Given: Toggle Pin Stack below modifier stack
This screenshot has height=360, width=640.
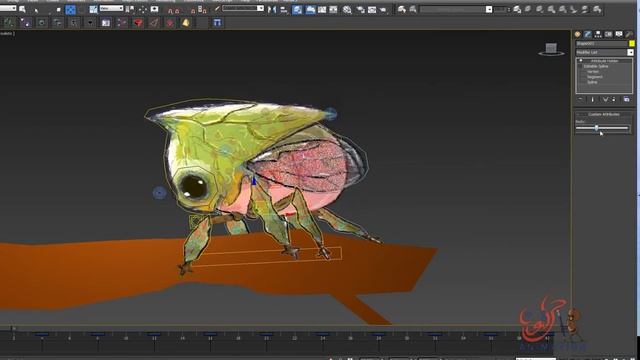Looking at the screenshot, I should coord(580,99).
